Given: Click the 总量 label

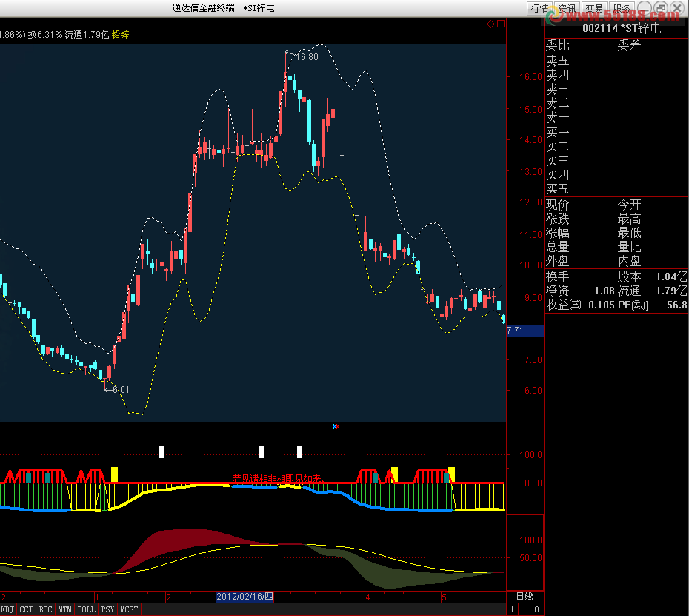Looking at the screenshot, I should click(x=558, y=247).
